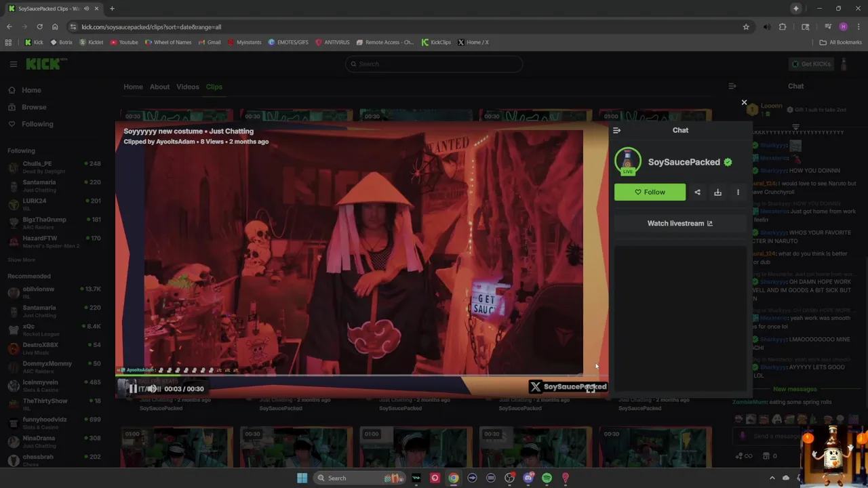Open Browse in the sidebar
868x488 pixels.
34,107
